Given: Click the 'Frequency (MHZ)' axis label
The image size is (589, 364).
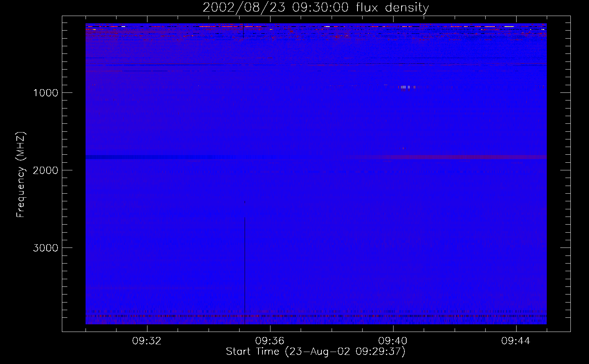Looking at the screenshot, I should point(21,175).
